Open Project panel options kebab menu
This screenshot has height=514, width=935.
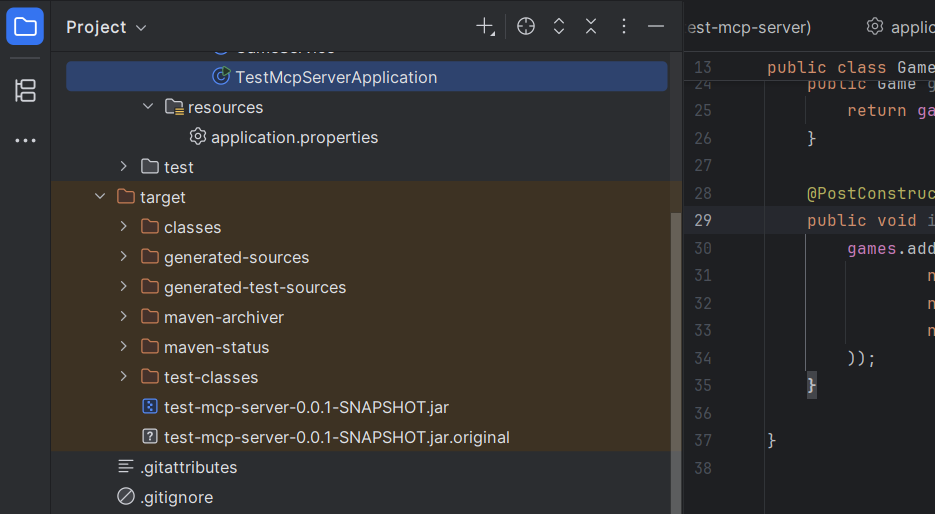tap(624, 26)
